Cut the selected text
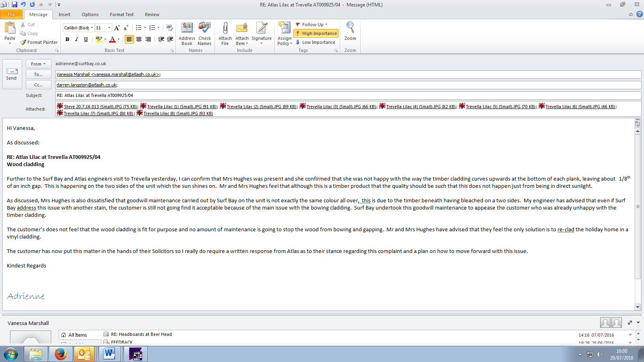The height and width of the screenshot is (362, 644). coord(28,25)
